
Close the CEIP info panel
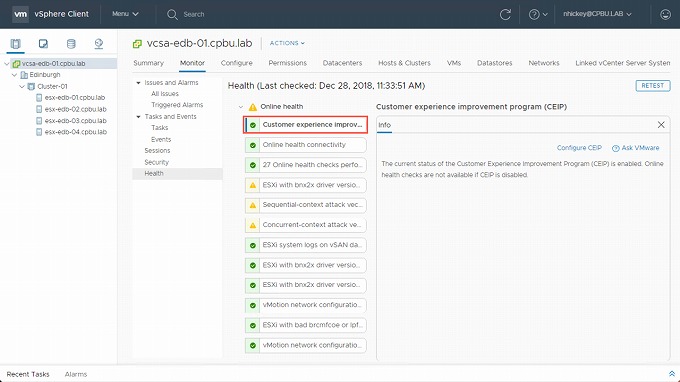(x=661, y=125)
